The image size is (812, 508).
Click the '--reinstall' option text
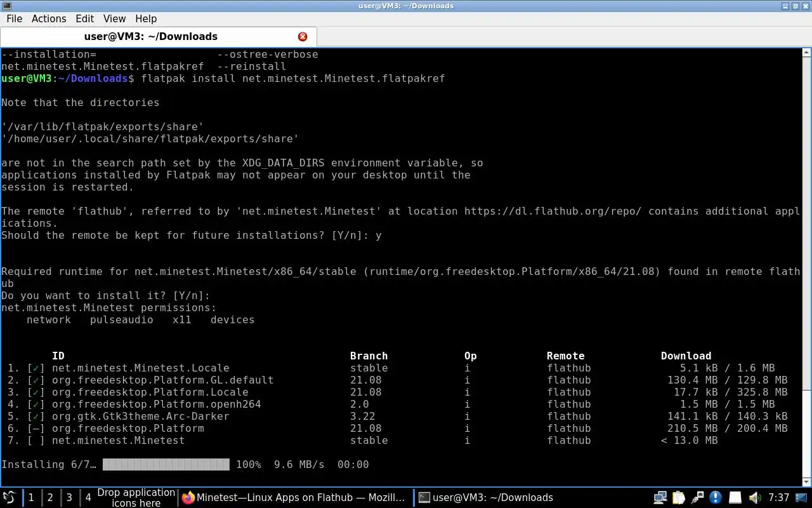251,66
